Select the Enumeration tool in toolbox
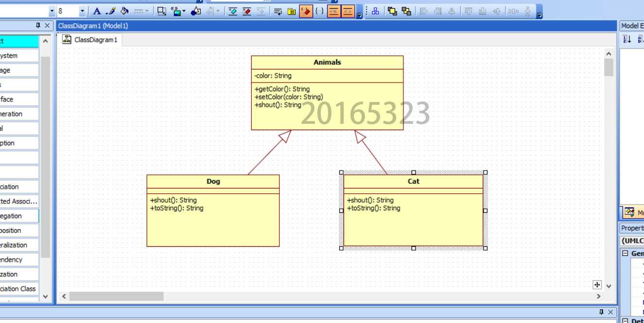The height and width of the screenshot is (323, 644). point(19,114)
